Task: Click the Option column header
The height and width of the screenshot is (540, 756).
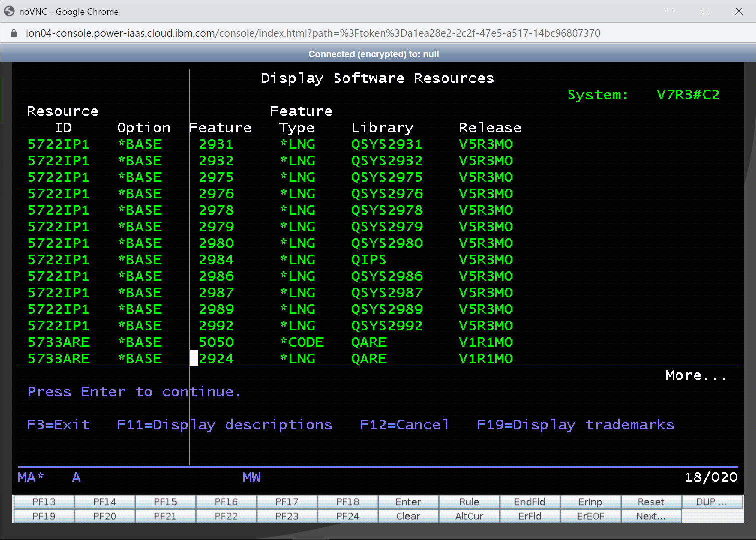Action: (x=144, y=128)
